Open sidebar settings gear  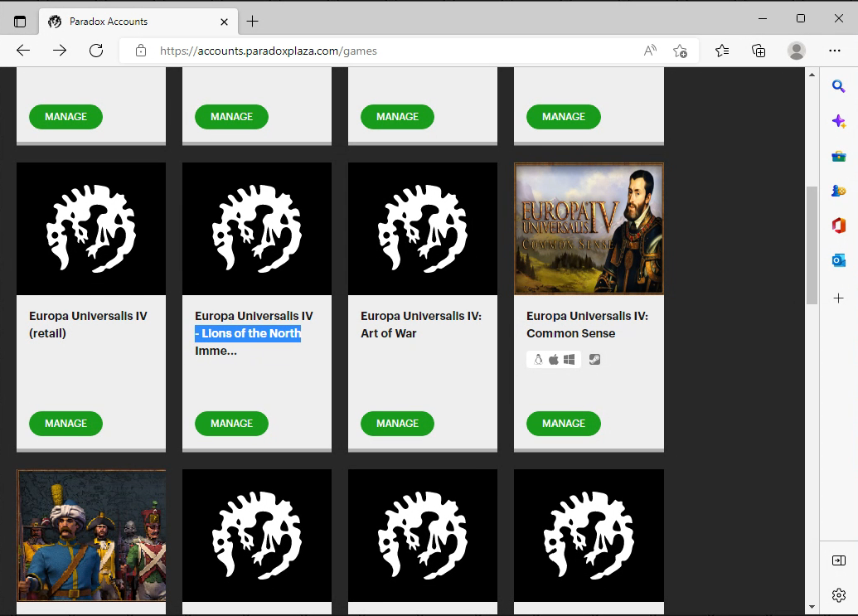(838, 594)
